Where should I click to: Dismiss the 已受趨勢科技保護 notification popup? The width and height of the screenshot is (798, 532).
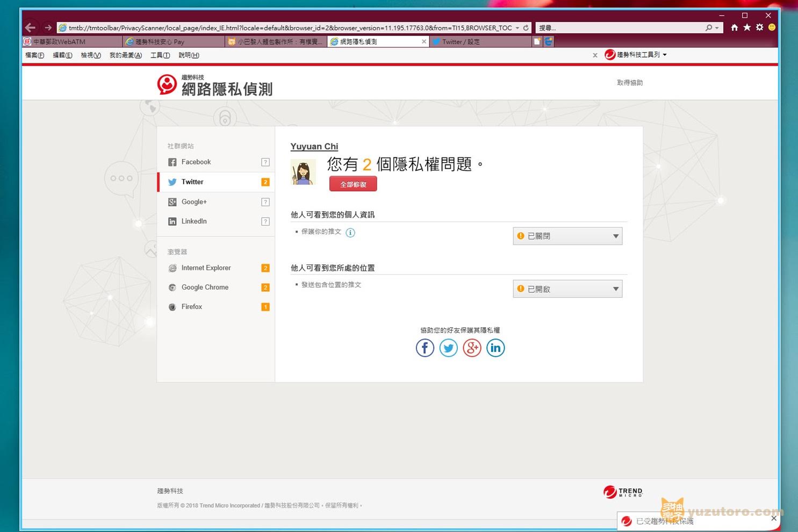pyautogui.click(x=773, y=519)
